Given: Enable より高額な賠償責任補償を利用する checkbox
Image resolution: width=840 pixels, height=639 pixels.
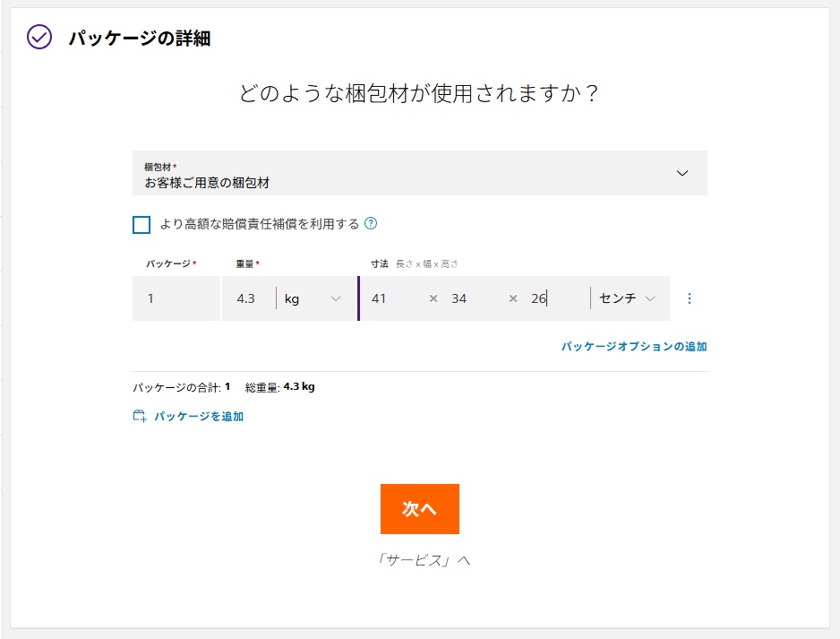Looking at the screenshot, I should (x=141, y=225).
